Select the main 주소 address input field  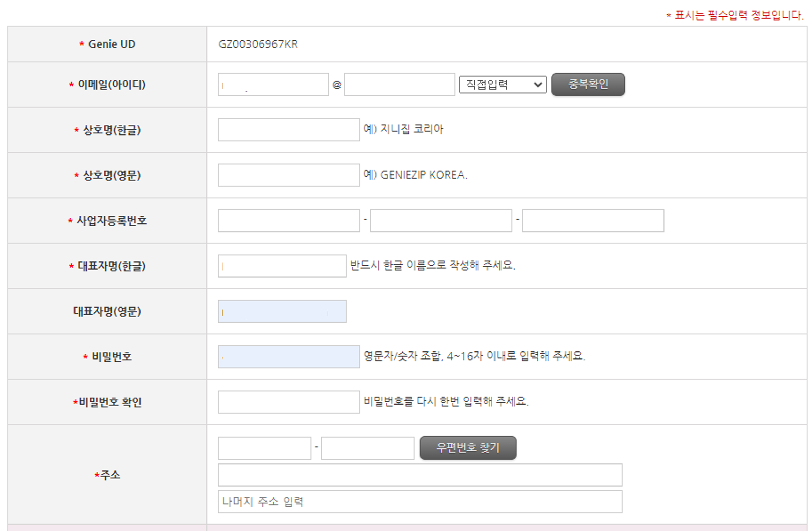point(420,475)
